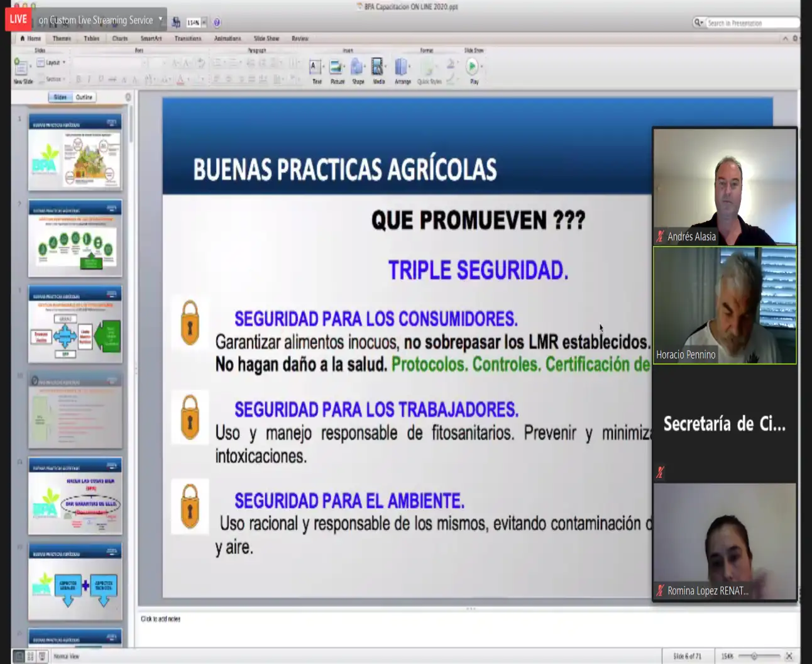Expand the Layout dropdown
The image size is (812, 664).
pyautogui.click(x=52, y=62)
